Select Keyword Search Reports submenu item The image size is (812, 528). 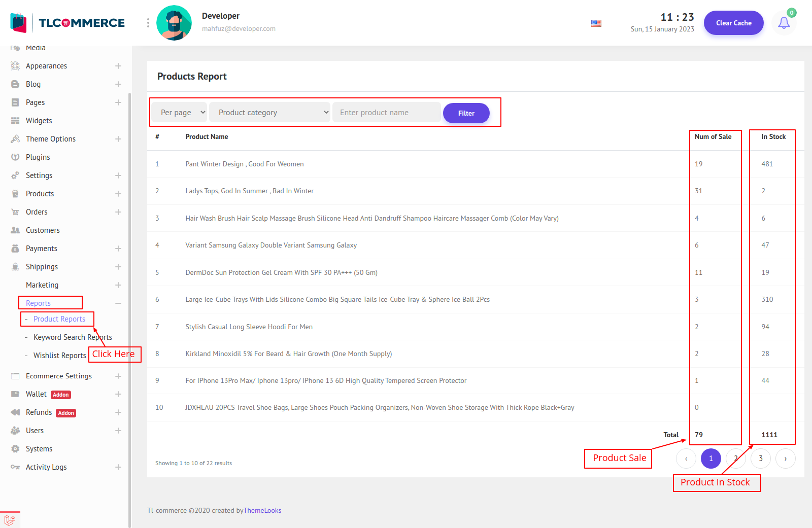72,337
